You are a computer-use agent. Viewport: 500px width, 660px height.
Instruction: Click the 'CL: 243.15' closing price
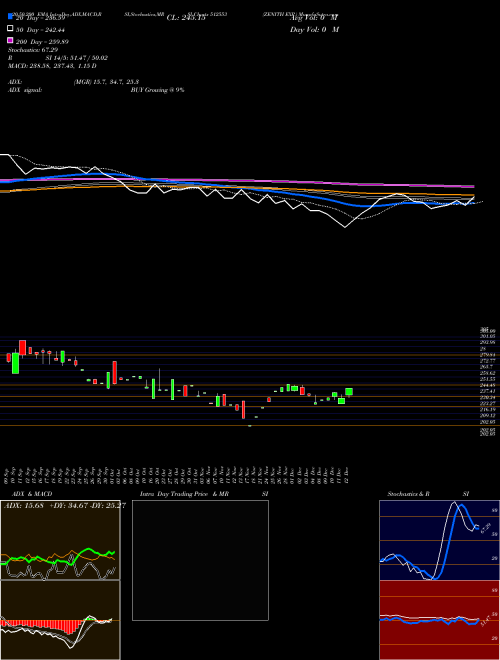(186, 18)
